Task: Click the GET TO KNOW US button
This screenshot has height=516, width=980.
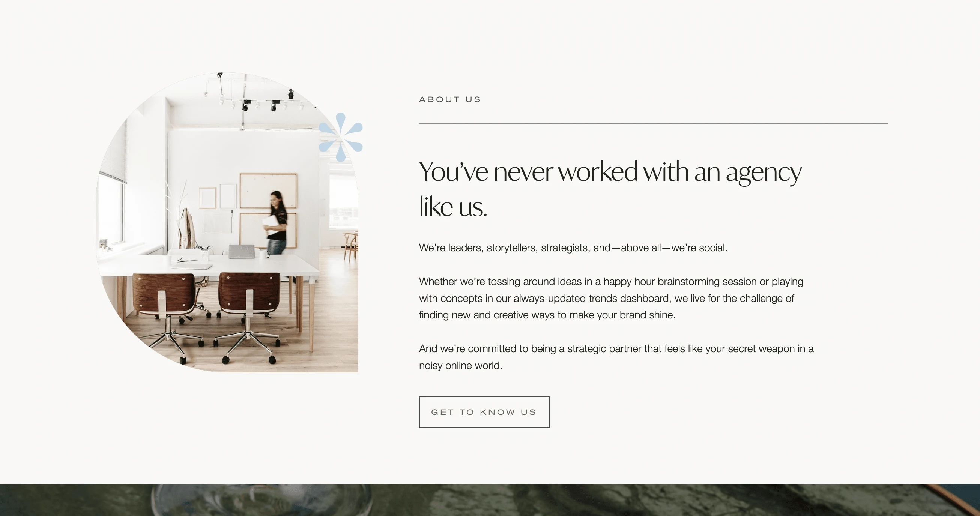Action: click(x=484, y=412)
